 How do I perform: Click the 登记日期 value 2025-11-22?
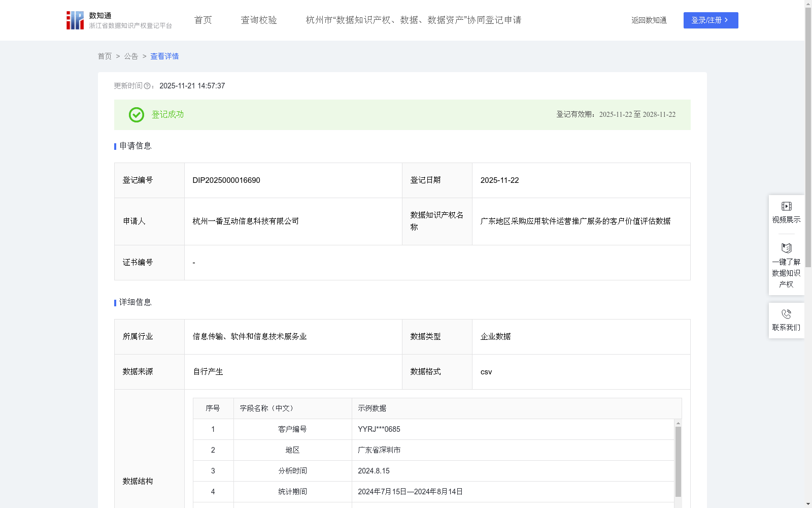[x=500, y=180]
